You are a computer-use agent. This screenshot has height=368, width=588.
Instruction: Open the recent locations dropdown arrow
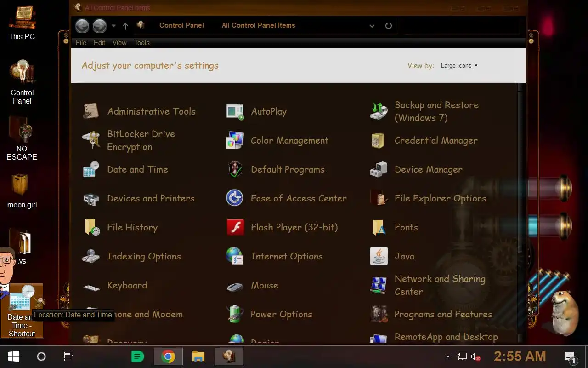[x=113, y=26]
